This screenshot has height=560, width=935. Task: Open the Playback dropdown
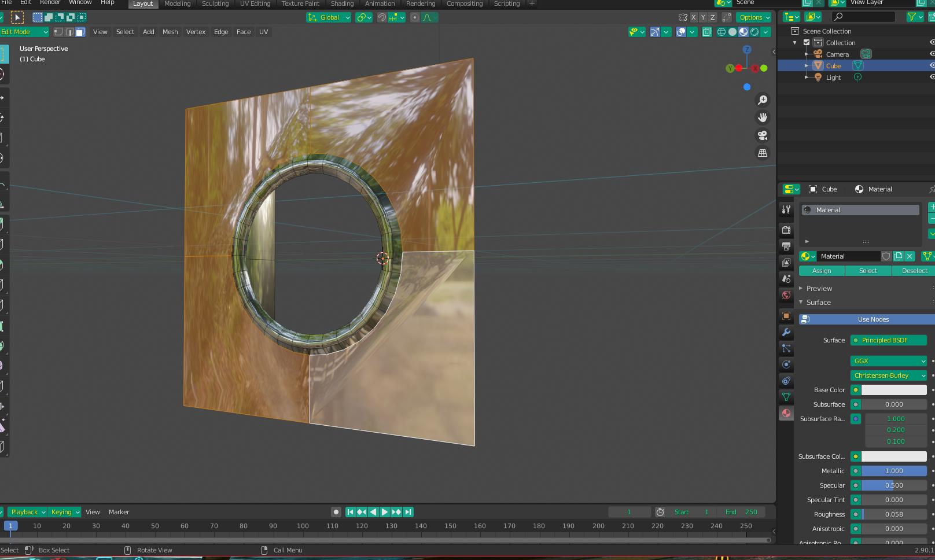coord(27,512)
